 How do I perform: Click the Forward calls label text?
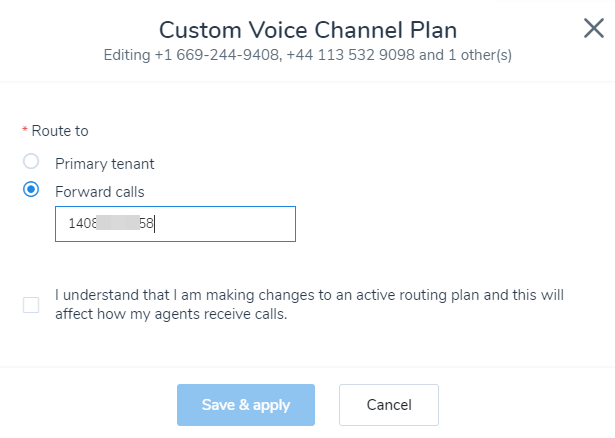pos(100,192)
